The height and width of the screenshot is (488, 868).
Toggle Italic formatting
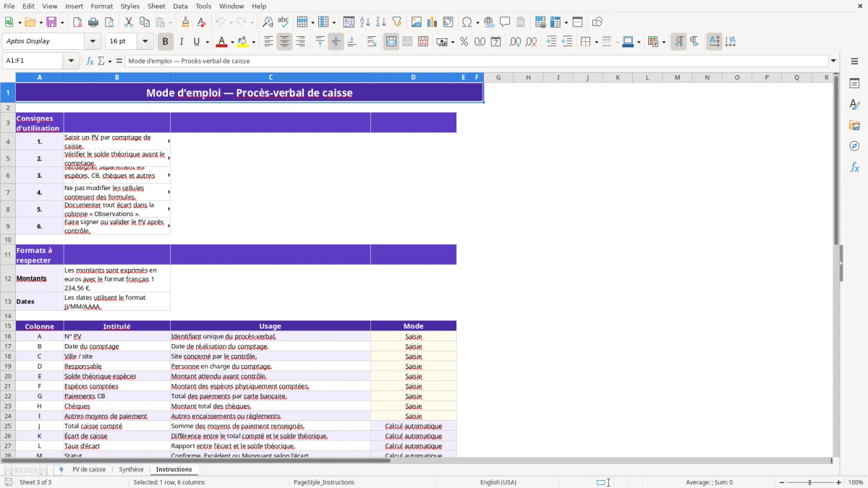pyautogui.click(x=181, y=42)
